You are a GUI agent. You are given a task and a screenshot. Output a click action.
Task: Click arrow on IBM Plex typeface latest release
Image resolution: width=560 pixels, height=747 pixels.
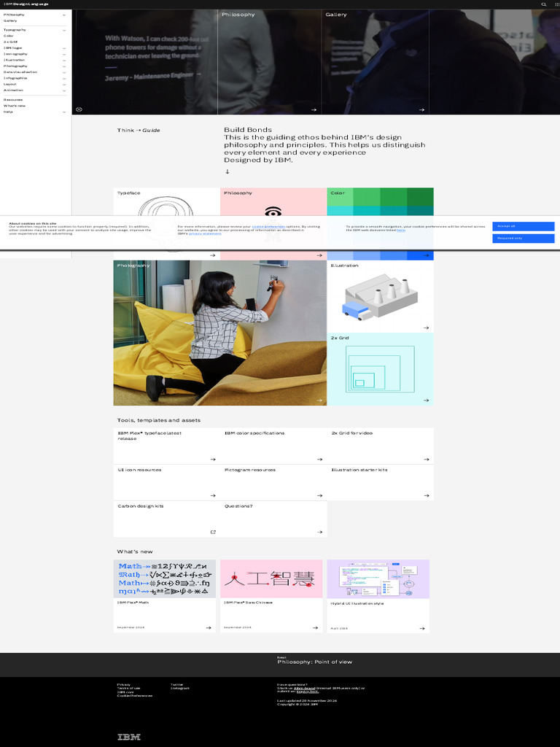[x=213, y=460]
